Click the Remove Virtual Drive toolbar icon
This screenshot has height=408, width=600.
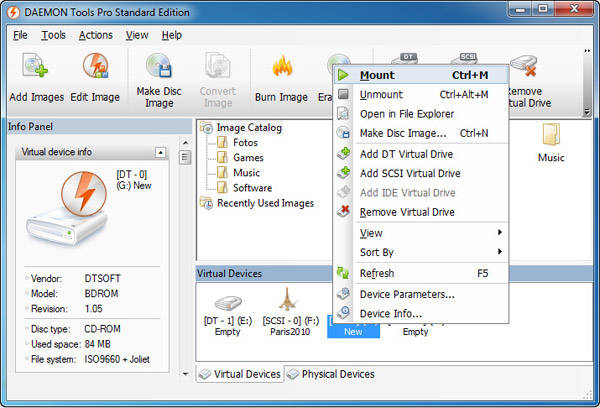point(525,65)
